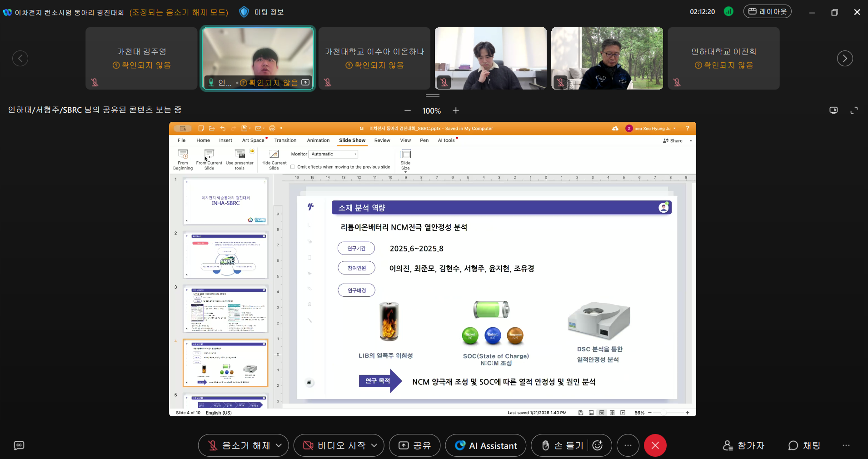This screenshot has width=868, height=459.
Task: Select slide 2 thumbnail in slide panel
Action: point(225,255)
